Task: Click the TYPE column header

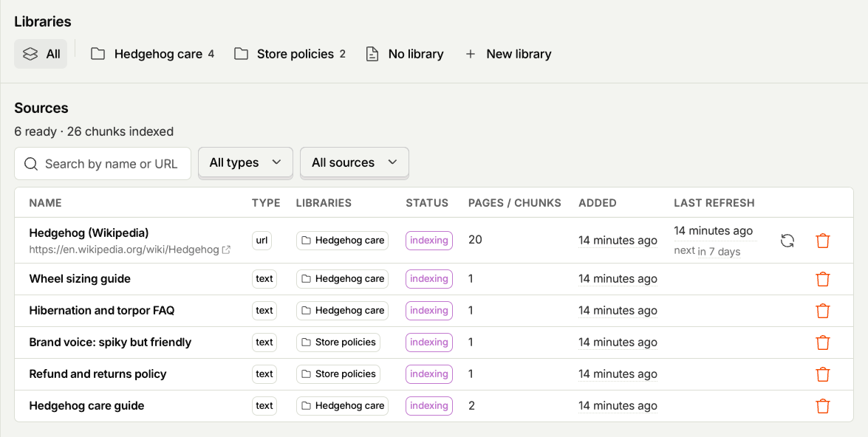Action: pyautogui.click(x=266, y=203)
